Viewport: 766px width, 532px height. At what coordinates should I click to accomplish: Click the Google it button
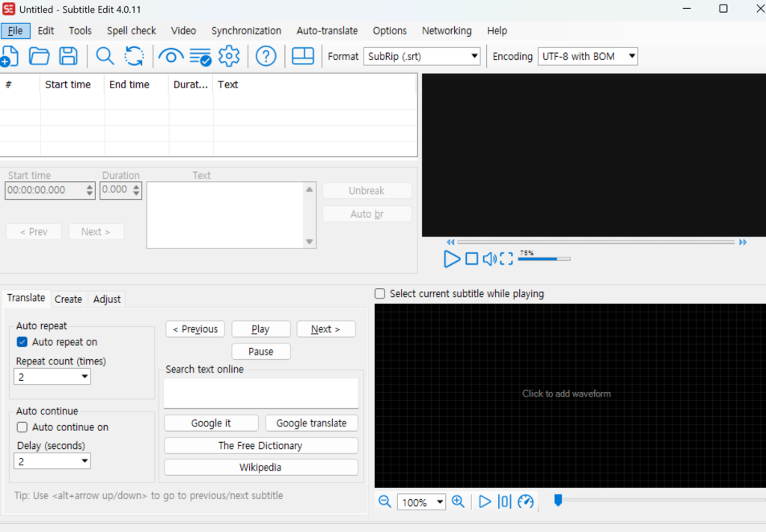click(211, 423)
